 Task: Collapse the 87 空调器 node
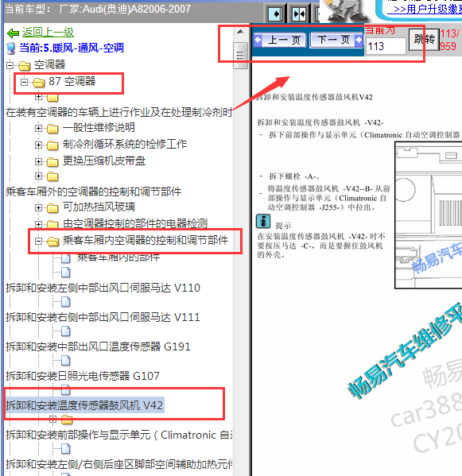coord(24,82)
